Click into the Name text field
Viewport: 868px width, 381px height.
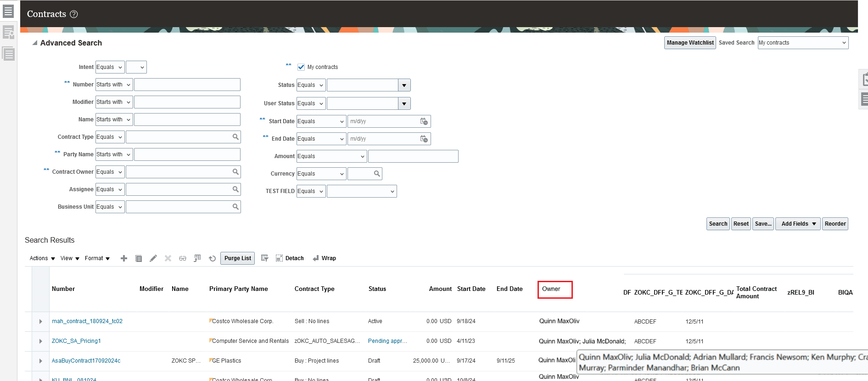[x=187, y=119]
